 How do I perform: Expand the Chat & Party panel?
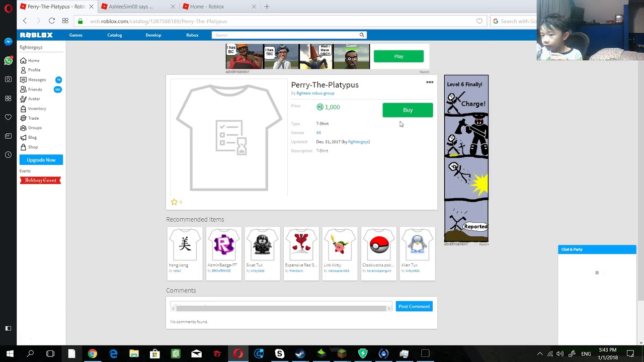coord(597,249)
